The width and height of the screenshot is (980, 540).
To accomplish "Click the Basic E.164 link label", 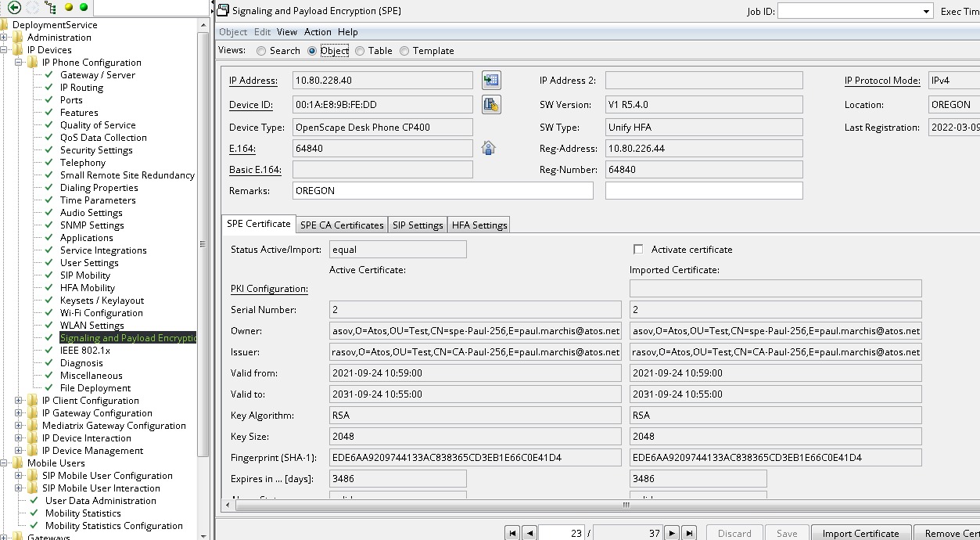I will pyautogui.click(x=255, y=170).
